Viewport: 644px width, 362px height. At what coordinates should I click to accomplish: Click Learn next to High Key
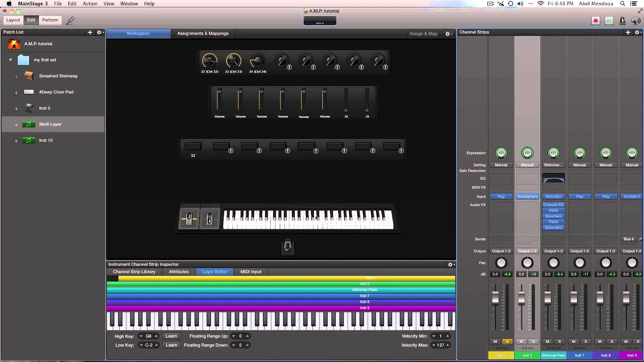coord(171,336)
